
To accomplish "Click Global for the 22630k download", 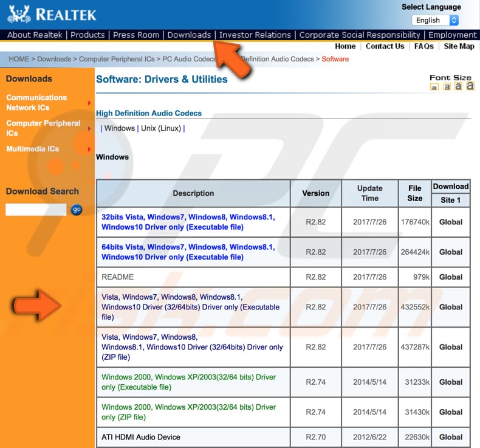I will tap(451, 437).
